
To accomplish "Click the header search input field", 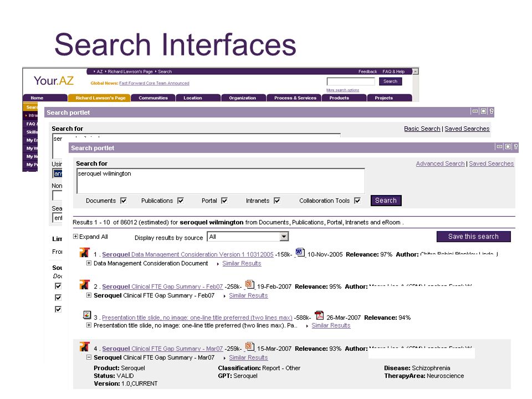I will point(351,81).
